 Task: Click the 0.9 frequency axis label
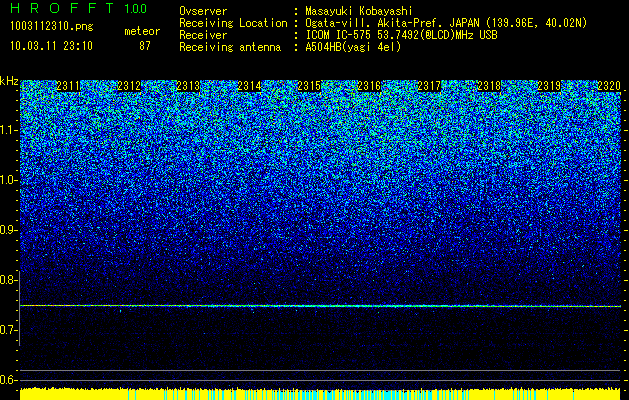click(x=8, y=230)
